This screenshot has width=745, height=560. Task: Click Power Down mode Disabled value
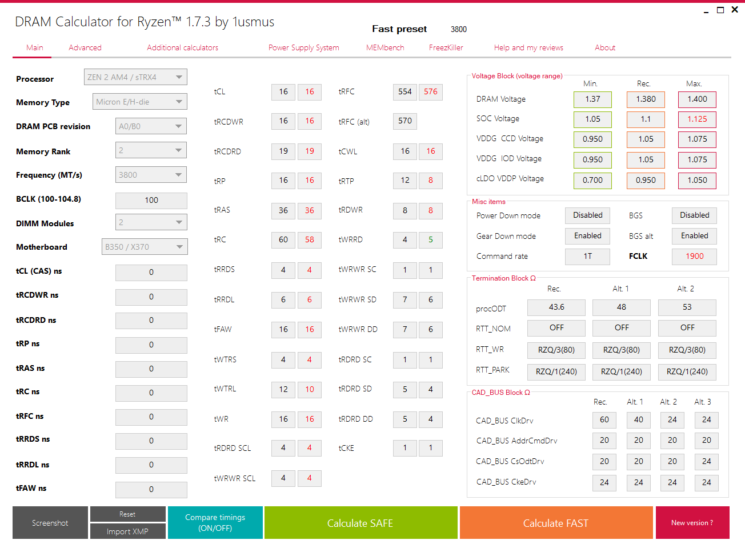pos(588,215)
